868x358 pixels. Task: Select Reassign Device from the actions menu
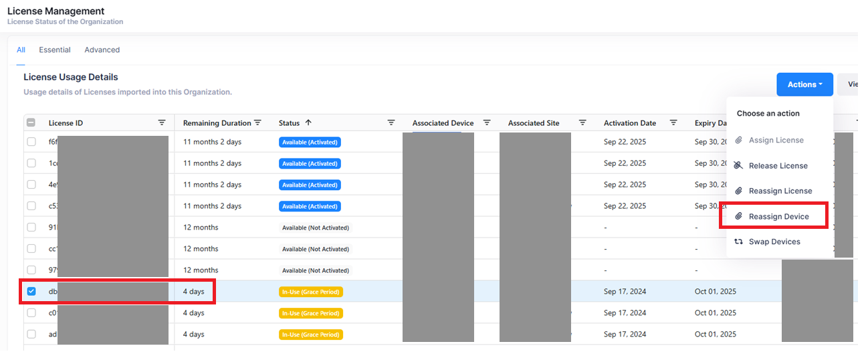778,216
